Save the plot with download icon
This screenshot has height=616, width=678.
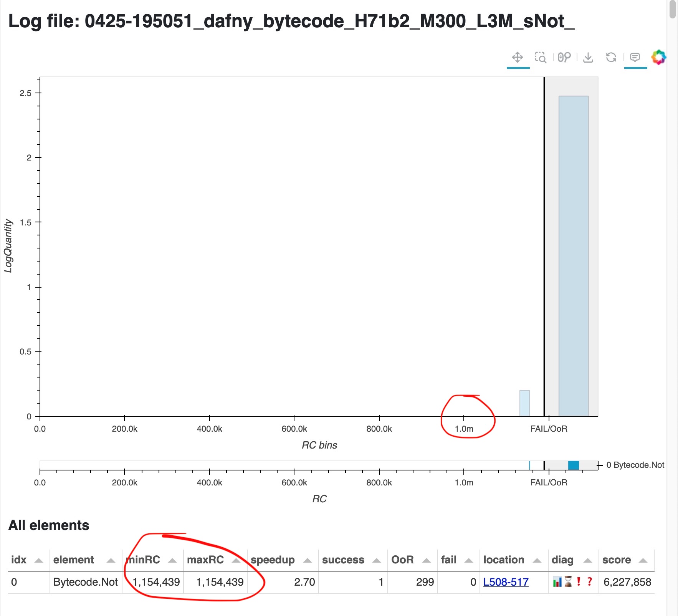(x=588, y=58)
